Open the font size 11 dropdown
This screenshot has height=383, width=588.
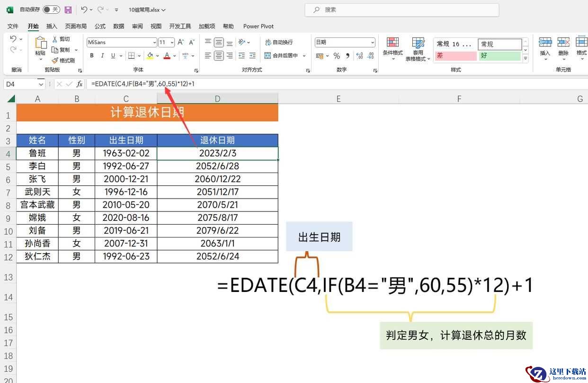(171, 43)
